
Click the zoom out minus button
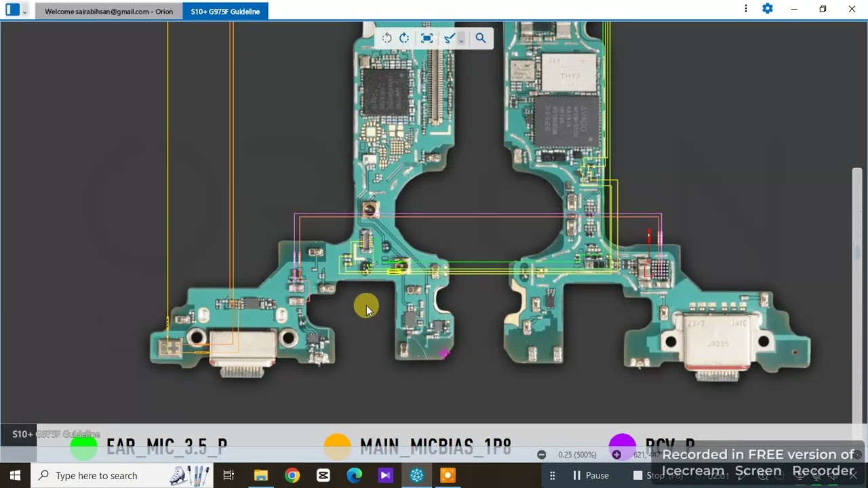[x=541, y=455]
